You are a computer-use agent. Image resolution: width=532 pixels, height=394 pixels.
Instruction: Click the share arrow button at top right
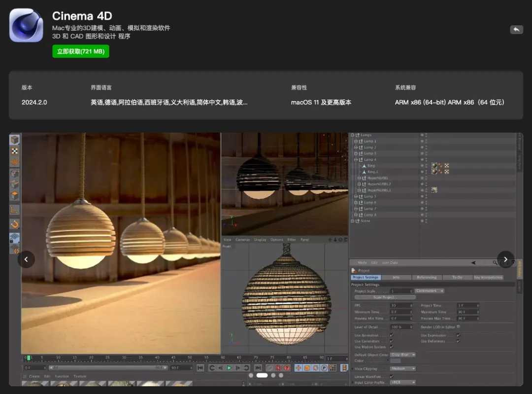pos(516,30)
